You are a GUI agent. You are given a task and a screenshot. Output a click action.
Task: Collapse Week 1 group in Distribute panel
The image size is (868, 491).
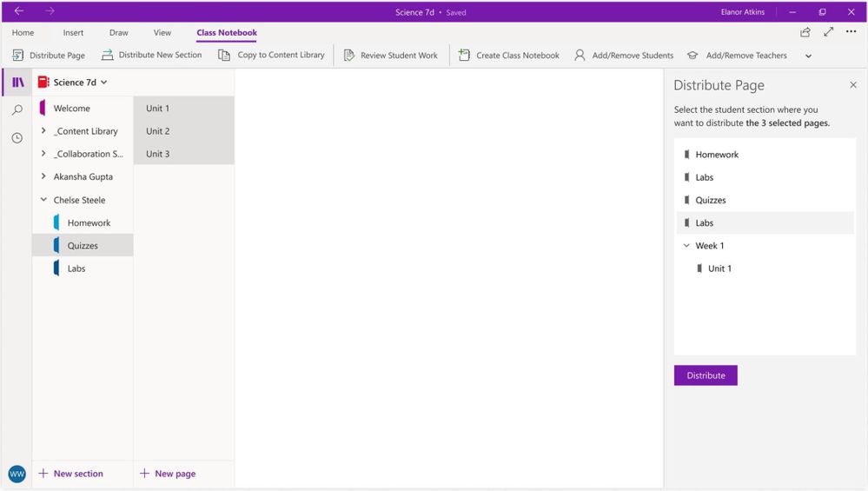(x=686, y=245)
